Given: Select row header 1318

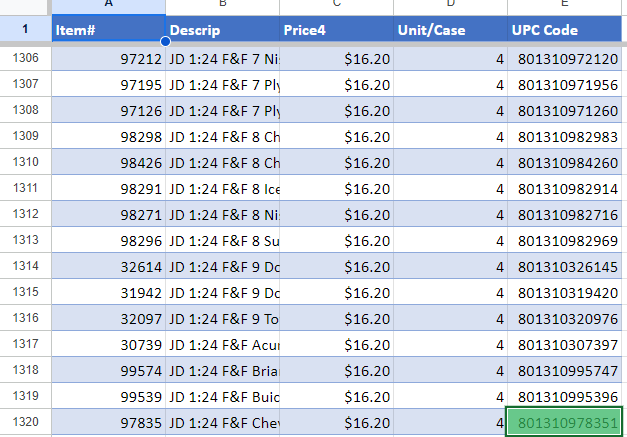Looking at the screenshot, I should (x=26, y=370).
